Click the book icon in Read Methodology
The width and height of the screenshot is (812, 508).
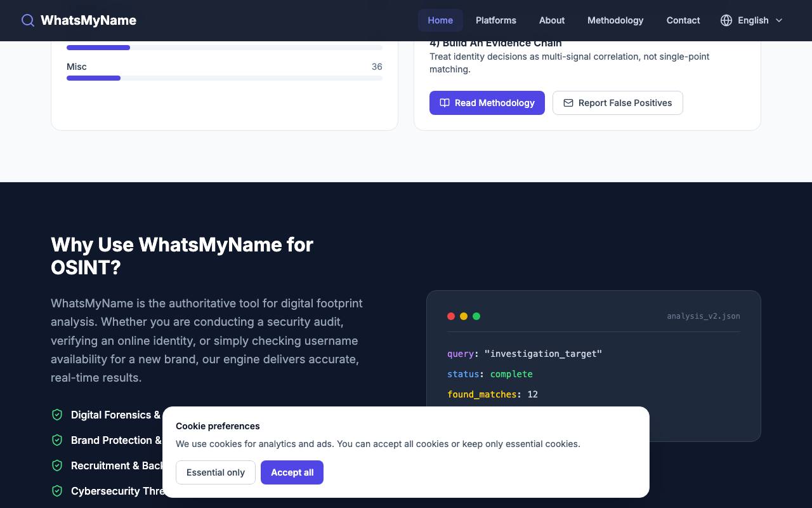(x=445, y=103)
